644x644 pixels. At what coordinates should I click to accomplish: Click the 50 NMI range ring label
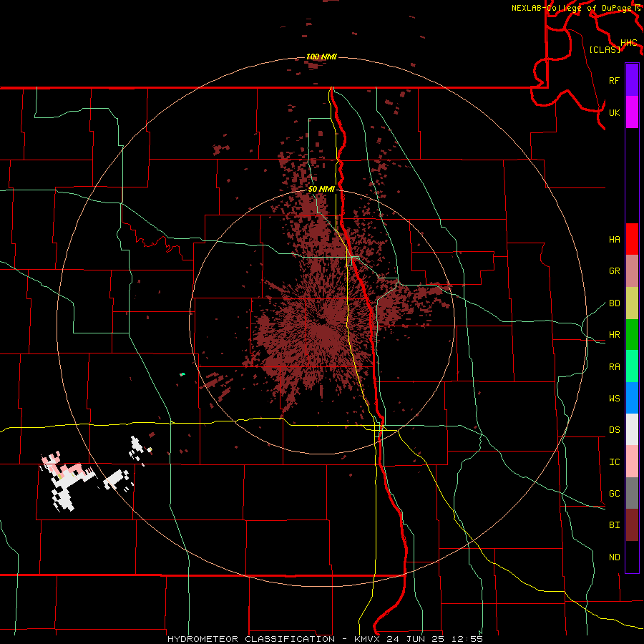(x=321, y=189)
